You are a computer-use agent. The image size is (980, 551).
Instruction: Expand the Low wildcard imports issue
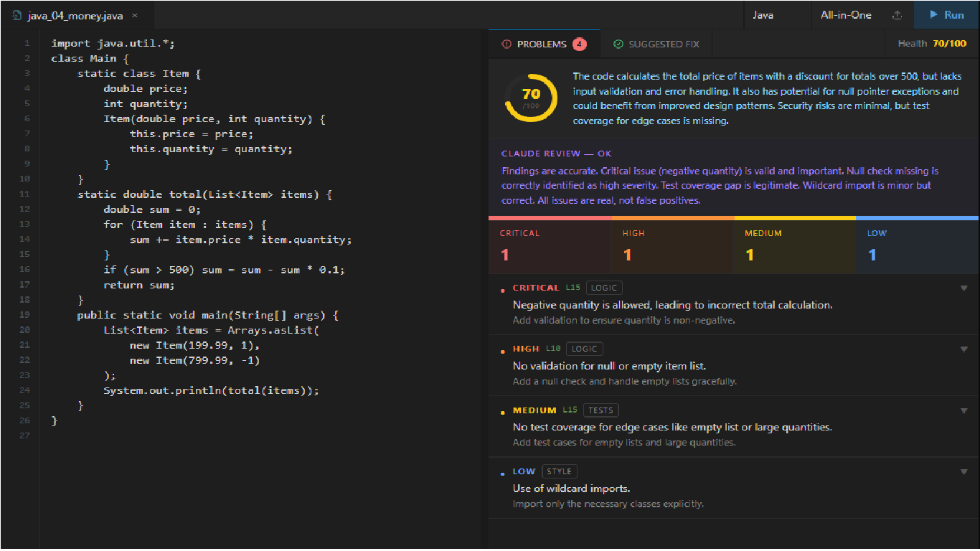[x=963, y=472]
